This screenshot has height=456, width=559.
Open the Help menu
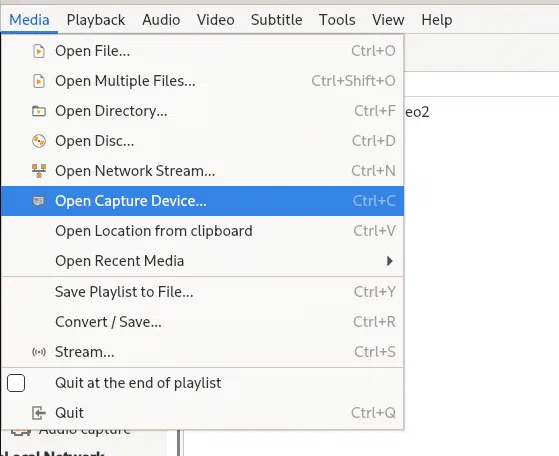tap(437, 20)
